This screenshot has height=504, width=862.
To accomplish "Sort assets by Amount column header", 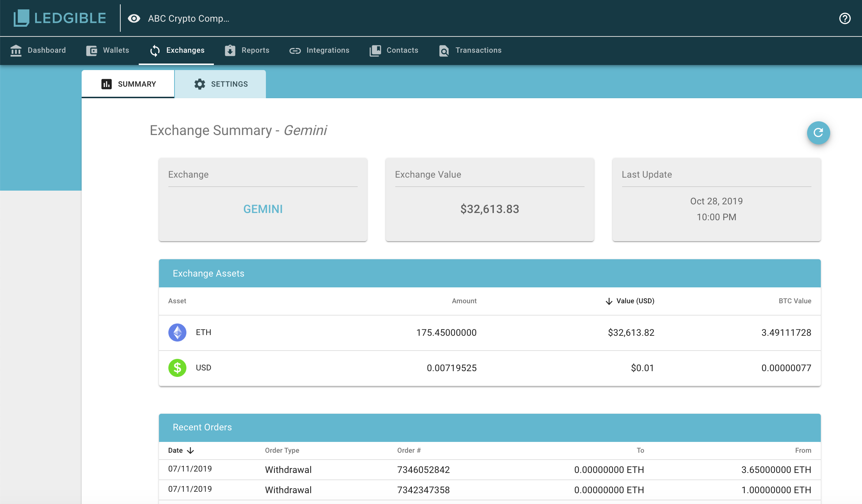I will tap(464, 301).
